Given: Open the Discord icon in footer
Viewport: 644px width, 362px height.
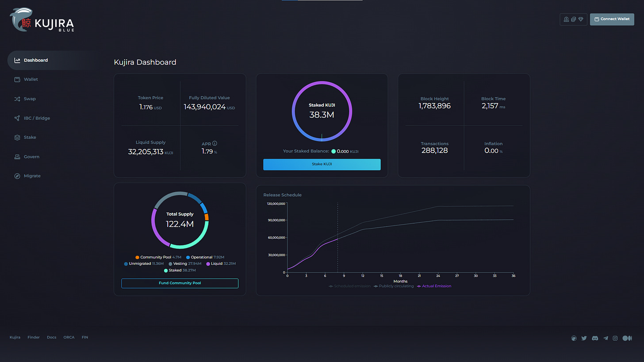Looking at the screenshot, I should tap(595, 338).
